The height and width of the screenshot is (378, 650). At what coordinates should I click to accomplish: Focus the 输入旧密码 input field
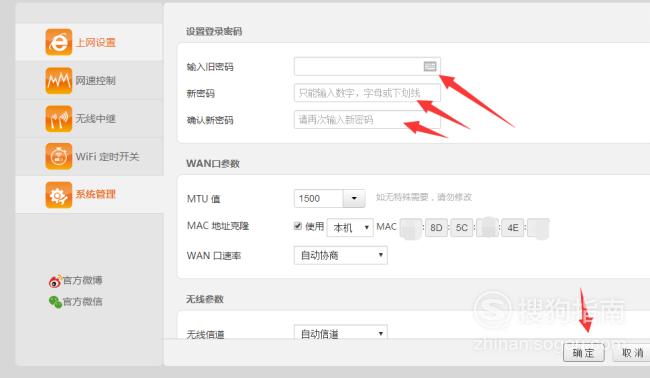[367, 66]
